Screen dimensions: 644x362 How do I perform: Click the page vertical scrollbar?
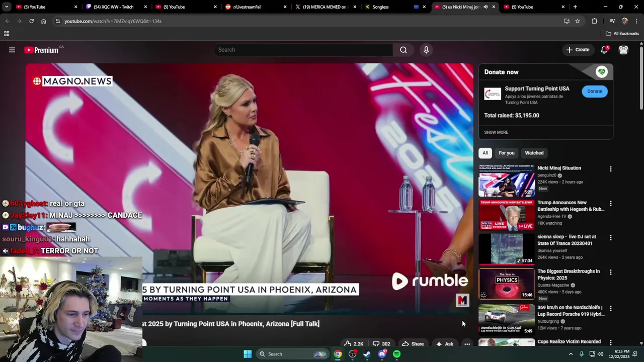click(641, 78)
